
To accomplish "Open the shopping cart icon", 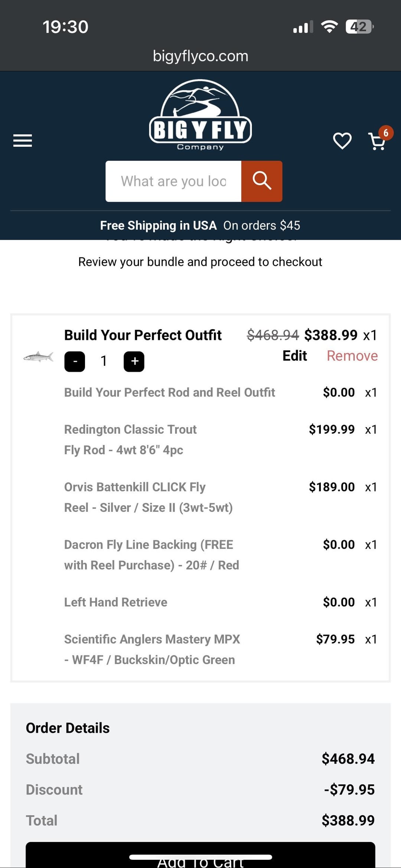I will [377, 142].
